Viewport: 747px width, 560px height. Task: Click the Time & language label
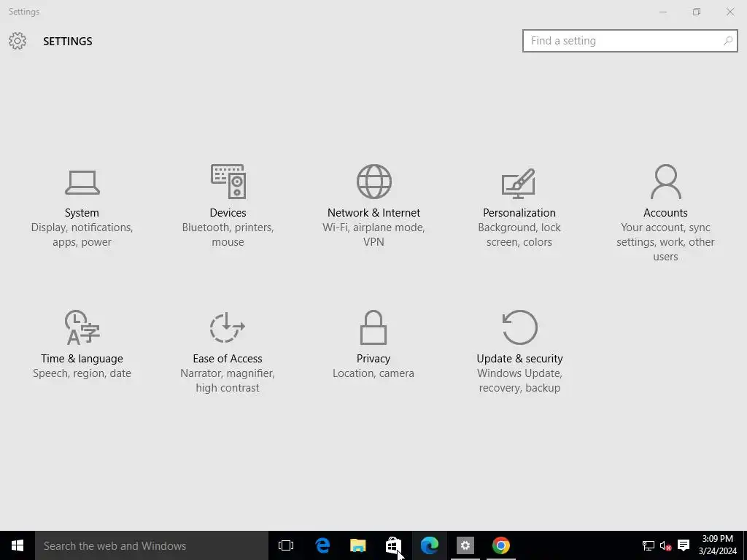coord(82,359)
